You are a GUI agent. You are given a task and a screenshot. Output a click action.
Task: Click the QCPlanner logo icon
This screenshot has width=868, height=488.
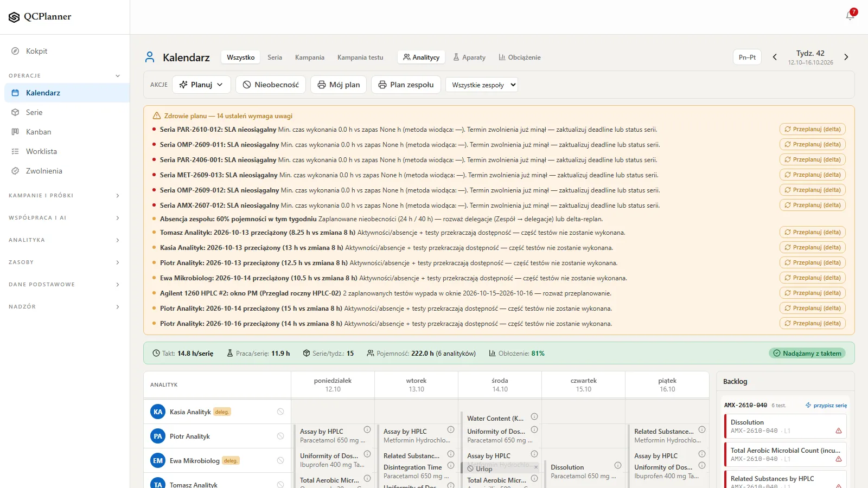[x=14, y=17]
